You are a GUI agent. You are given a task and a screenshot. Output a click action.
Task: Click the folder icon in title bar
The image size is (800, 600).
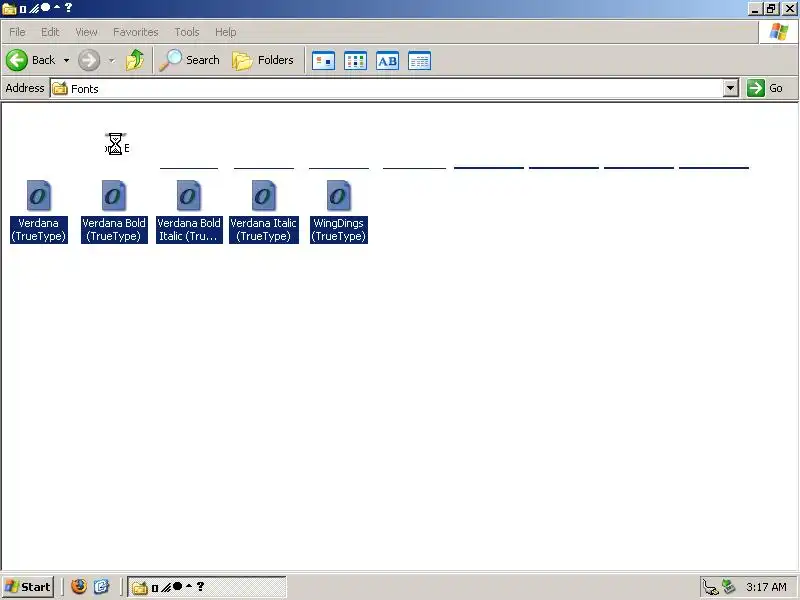(x=9, y=9)
